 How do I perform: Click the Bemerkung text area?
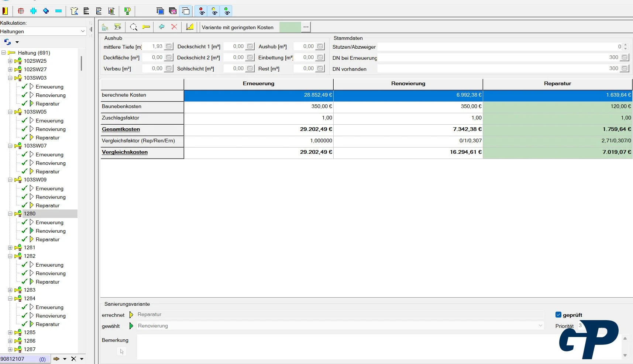tap(379, 346)
